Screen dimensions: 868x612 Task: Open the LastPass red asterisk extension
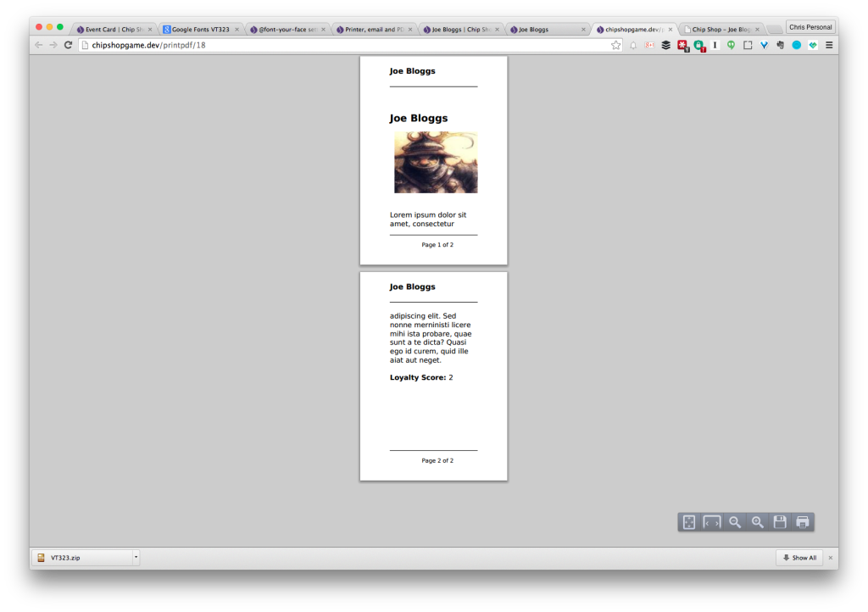coord(683,46)
